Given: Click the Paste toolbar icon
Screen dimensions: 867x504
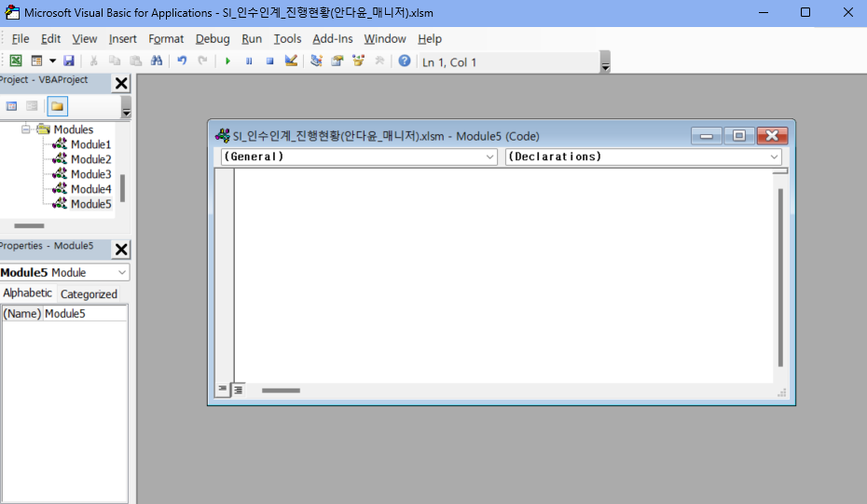Looking at the screenshot, I should pos(135,61).
